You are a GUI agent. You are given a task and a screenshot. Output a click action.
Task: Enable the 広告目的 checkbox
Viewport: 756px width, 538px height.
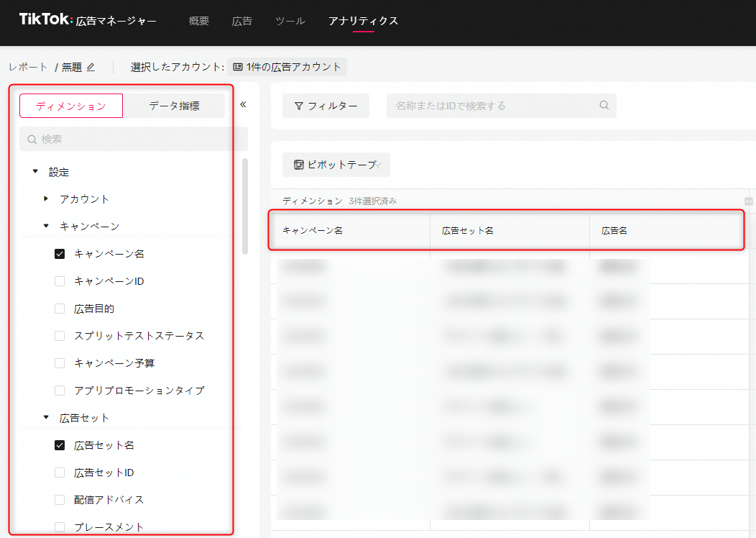(60, 309)
